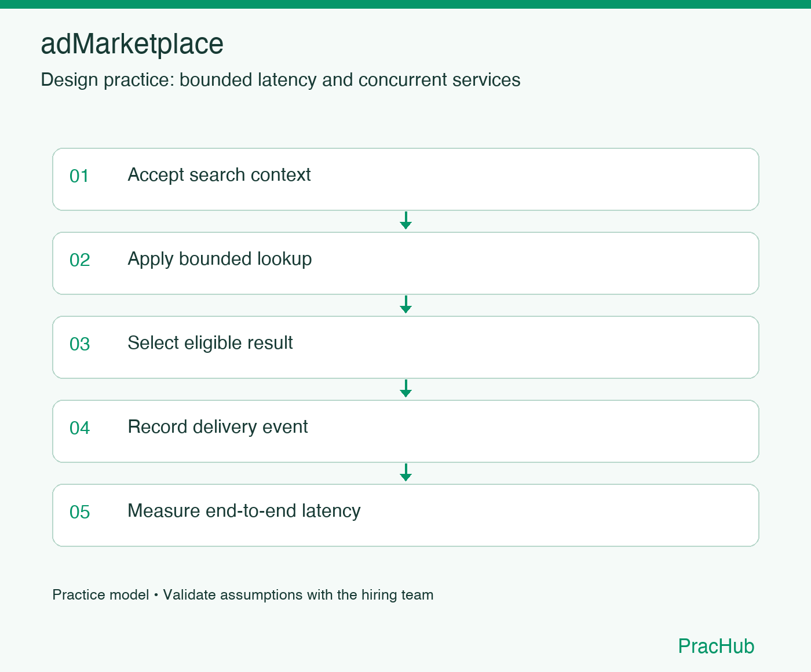Screen dimensions: 811x672
Task: Click step number 02
Action: coord(79,260)
